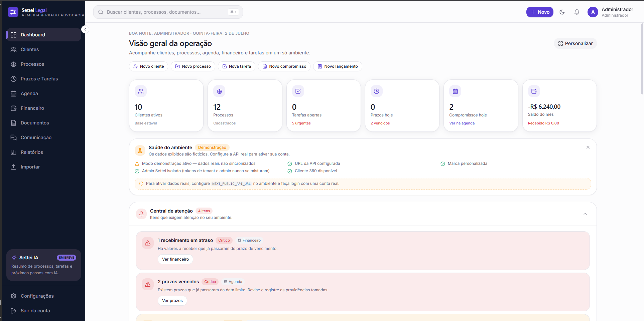Image resolution: width=644 pixels, height=321 pixels.
Task: Click the Comunicação chat icon in sidebar
Action: coord(13,137)
